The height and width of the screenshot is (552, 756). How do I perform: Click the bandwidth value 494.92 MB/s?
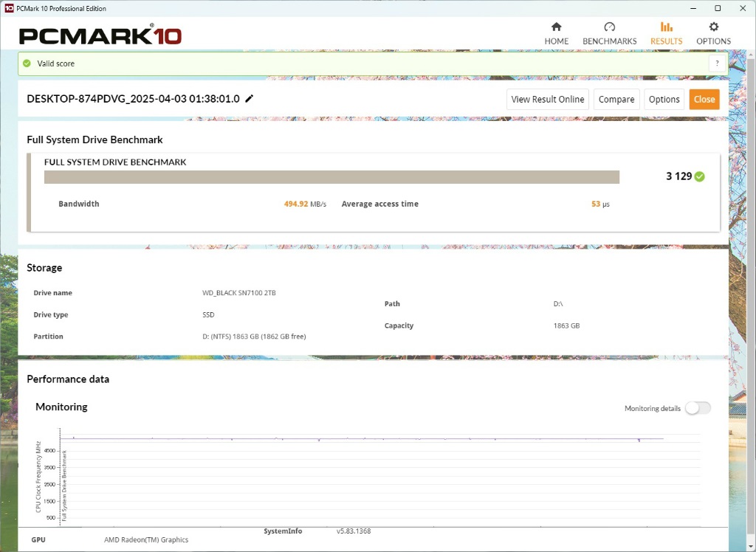click(x=305, y=204)
